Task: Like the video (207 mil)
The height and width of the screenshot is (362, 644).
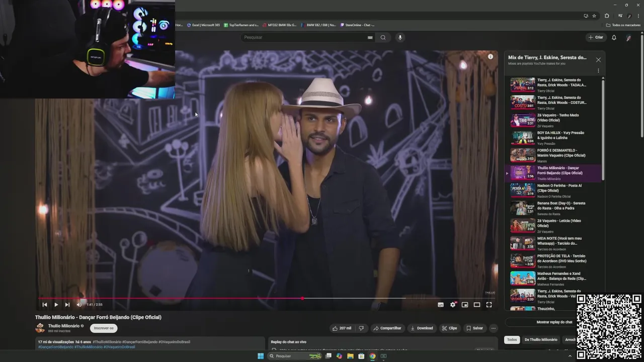Action: 342,328
